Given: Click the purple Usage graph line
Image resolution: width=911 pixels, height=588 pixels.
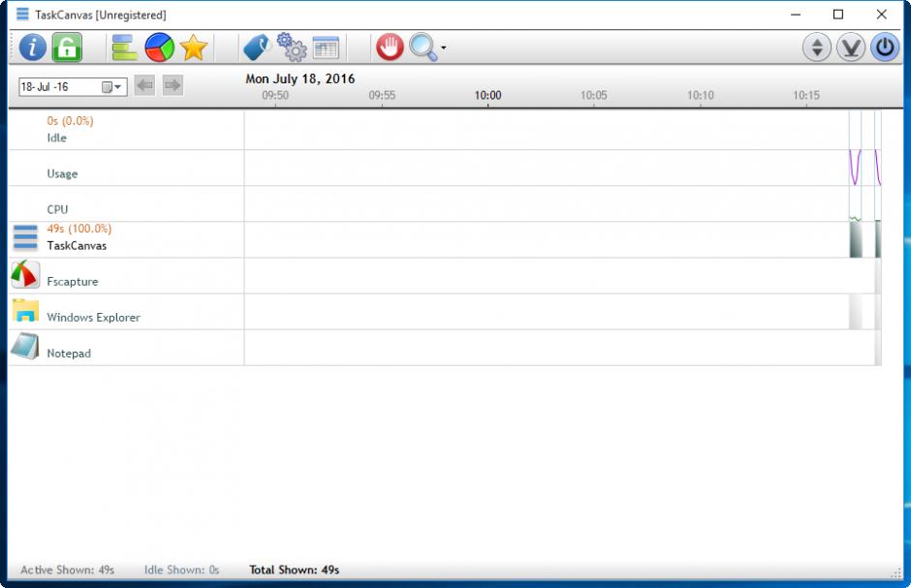Looking at the screenshot, I should pyautogui.click(x=855, y=168).
